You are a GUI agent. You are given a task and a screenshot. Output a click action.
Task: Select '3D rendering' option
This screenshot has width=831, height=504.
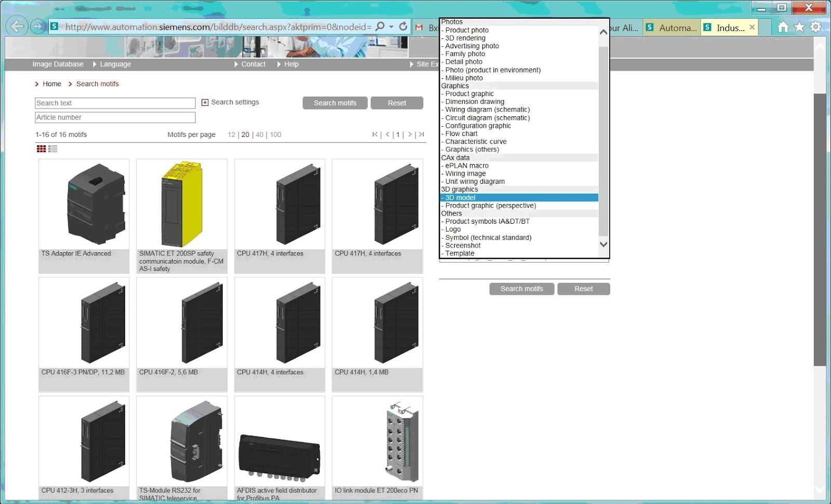click(x=519, y=38)
